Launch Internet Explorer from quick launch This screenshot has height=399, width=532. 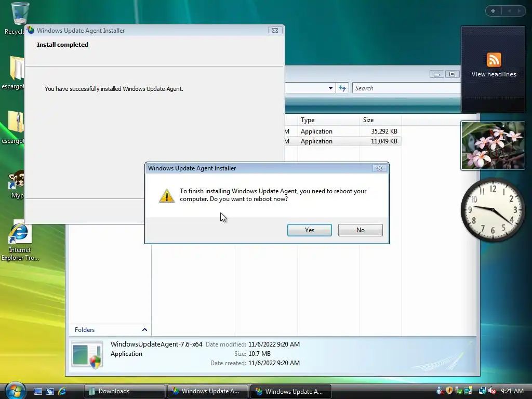pyautogui.click(x=62, y=391)
